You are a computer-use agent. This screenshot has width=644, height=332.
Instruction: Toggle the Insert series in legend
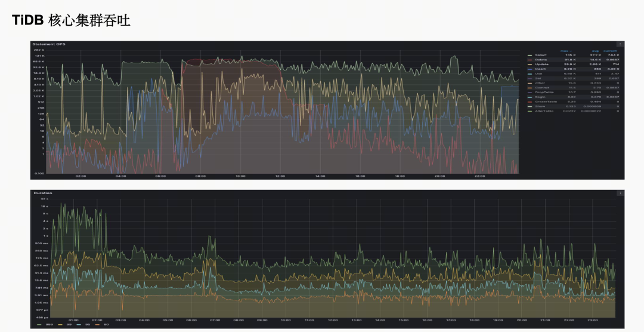point(540,69)
